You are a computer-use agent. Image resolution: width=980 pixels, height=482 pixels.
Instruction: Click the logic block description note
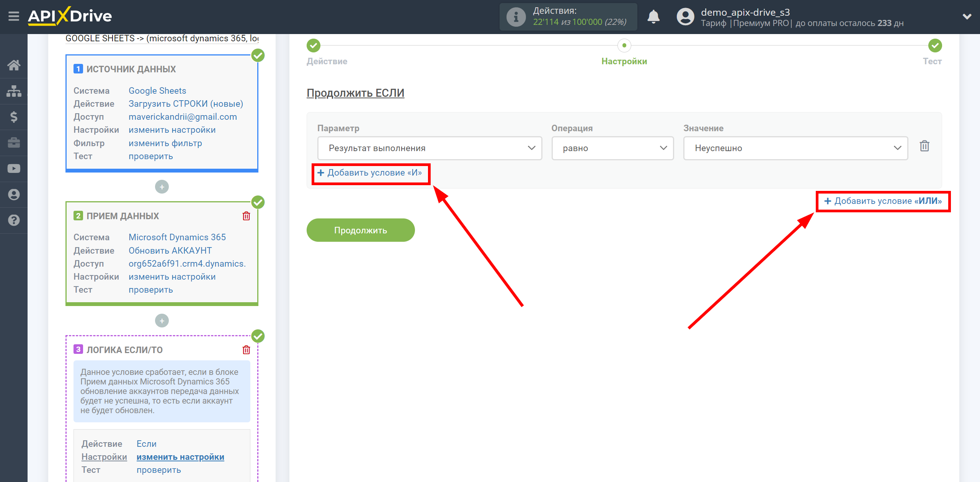point(162,391)
